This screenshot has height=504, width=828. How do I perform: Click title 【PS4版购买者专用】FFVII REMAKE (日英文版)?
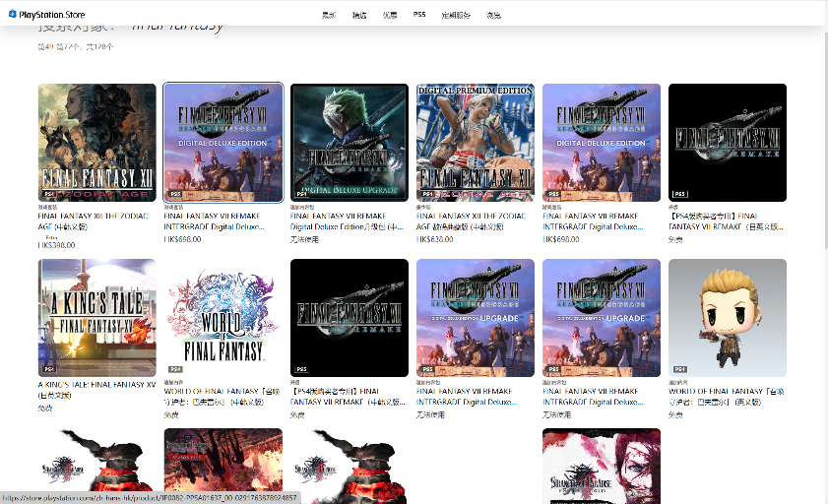click(x=726, y=221)
